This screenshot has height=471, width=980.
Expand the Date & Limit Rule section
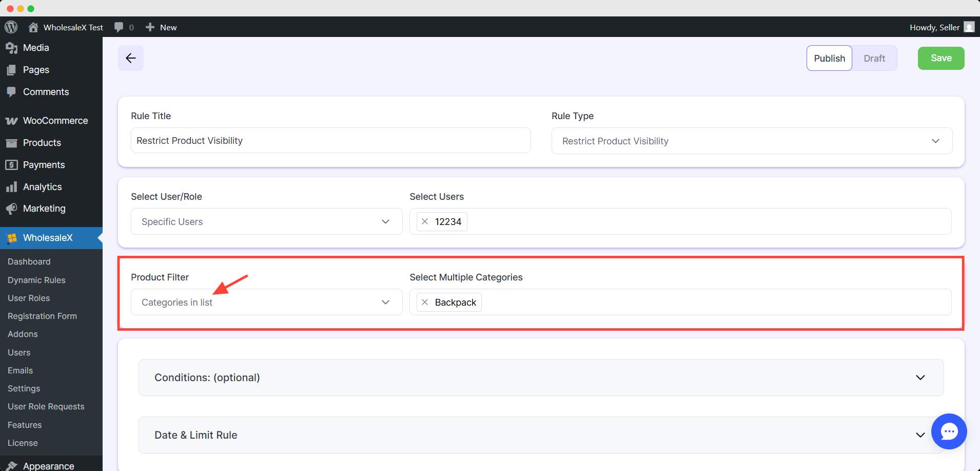(541, 435)
